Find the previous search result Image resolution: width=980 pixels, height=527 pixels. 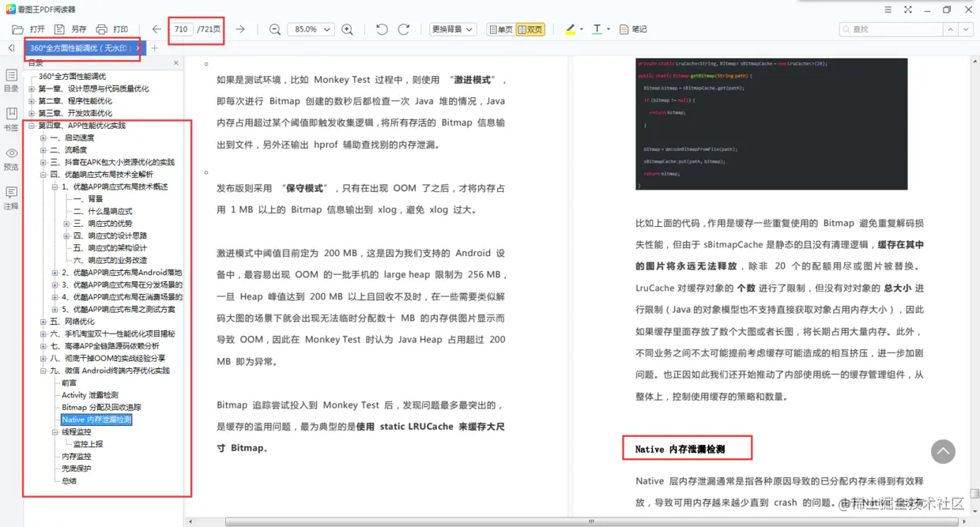pos(951,29)
